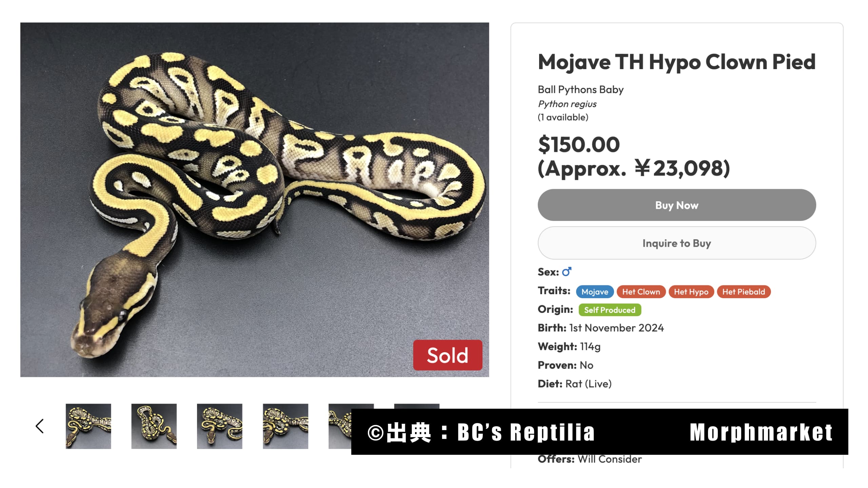The width and height of the screenshot is (868, 488).
Task: Select the second snake thumbnail
Action: (154, 426)
